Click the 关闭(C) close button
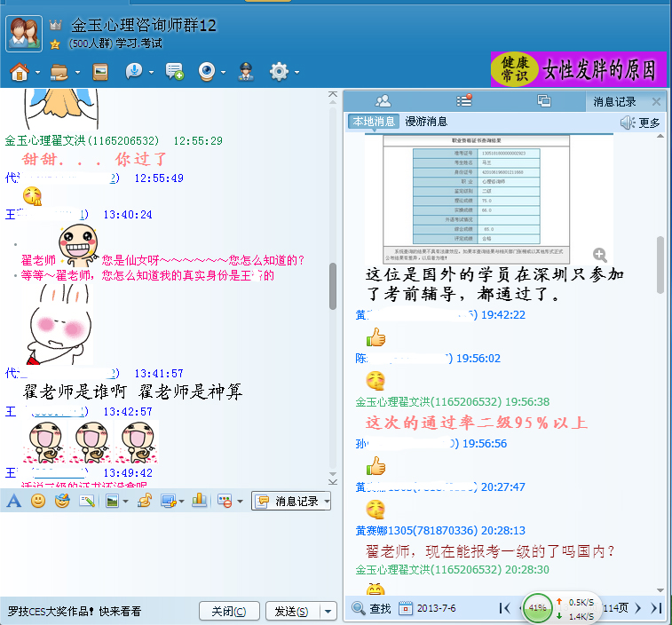672x625 pixels. 229,611
